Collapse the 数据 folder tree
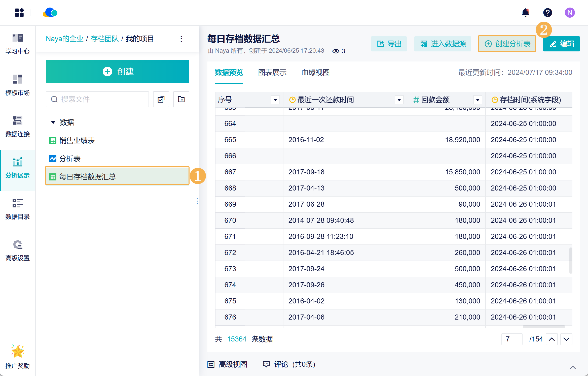Image resolution: width=588 pixels, height=376 pixels. pyautogui.click(x=53, y=122)
